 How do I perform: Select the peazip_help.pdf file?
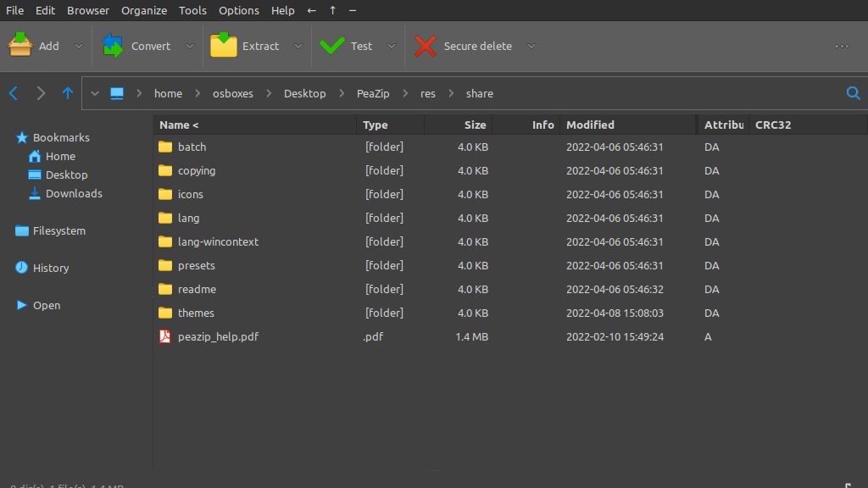[x=218, y=336]
